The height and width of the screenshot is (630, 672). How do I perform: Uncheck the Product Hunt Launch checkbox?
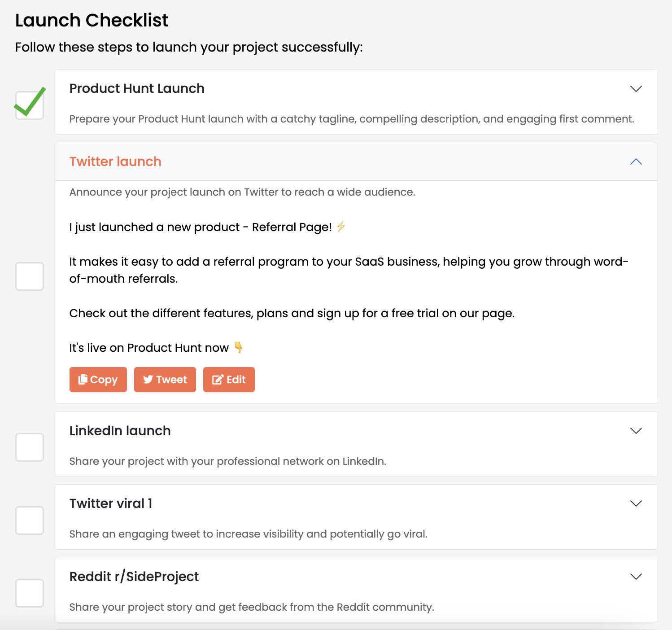30,105
